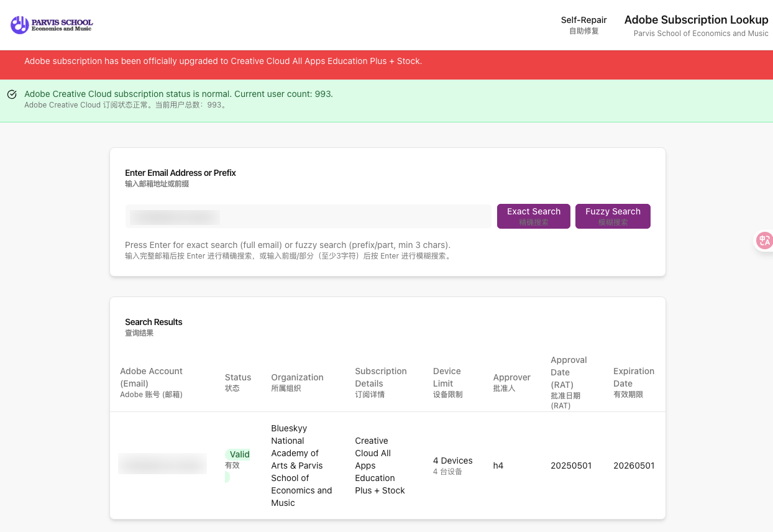Image resolution: width=773 pixels, height=532 pixels.
Task: Click the Approval Date (RAT) column header
Action: [569, 382]
